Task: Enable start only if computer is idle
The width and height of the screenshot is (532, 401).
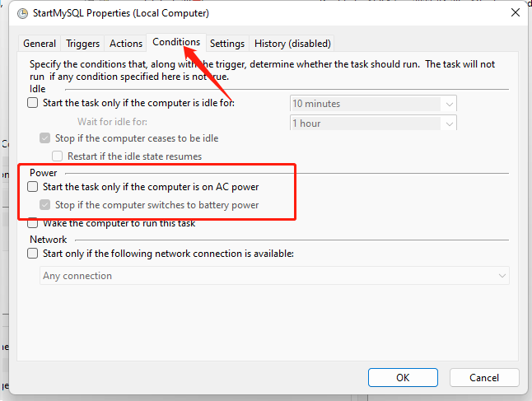Action: [x=33, y=104]
